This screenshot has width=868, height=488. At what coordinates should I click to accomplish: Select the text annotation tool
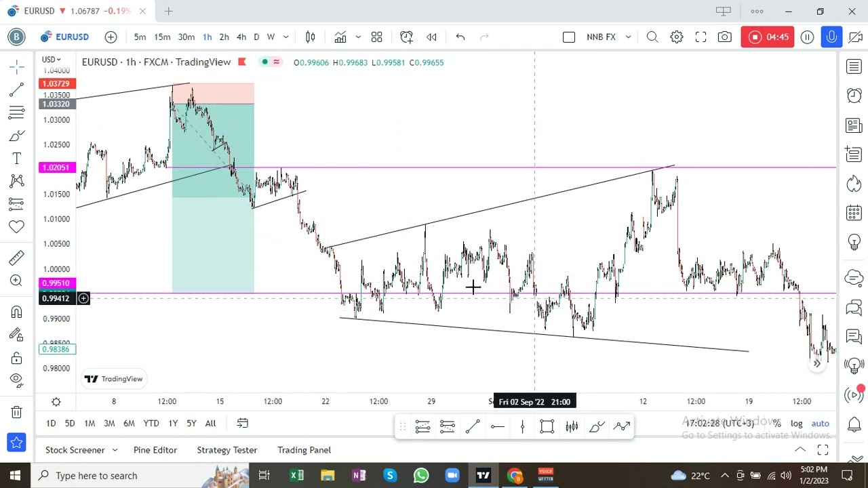pos(17,159)
